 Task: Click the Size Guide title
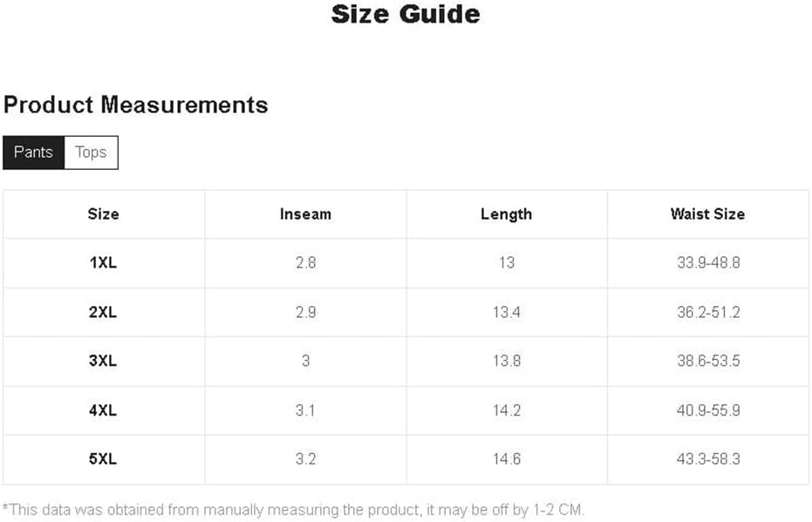pyautogui.click(x=406, y=15)
